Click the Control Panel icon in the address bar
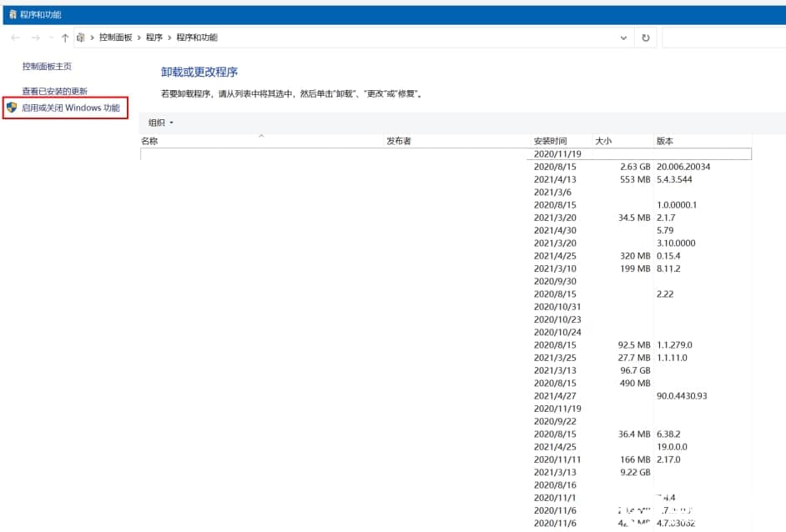786x532 pixels. pos(80,38)
